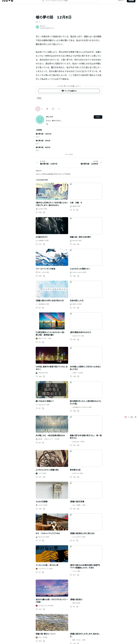Click the チップで応援する button
The width and height of the screenshot is (138, 644).
(69, 91)
